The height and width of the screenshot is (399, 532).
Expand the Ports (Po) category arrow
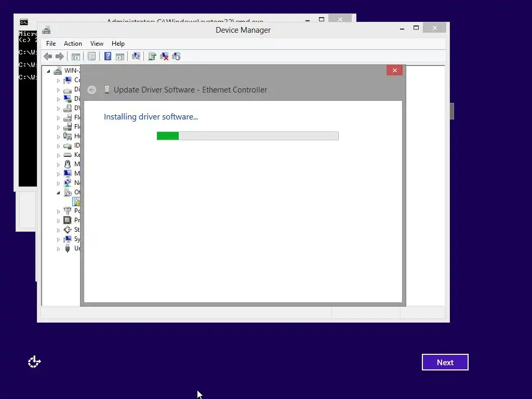58,211
